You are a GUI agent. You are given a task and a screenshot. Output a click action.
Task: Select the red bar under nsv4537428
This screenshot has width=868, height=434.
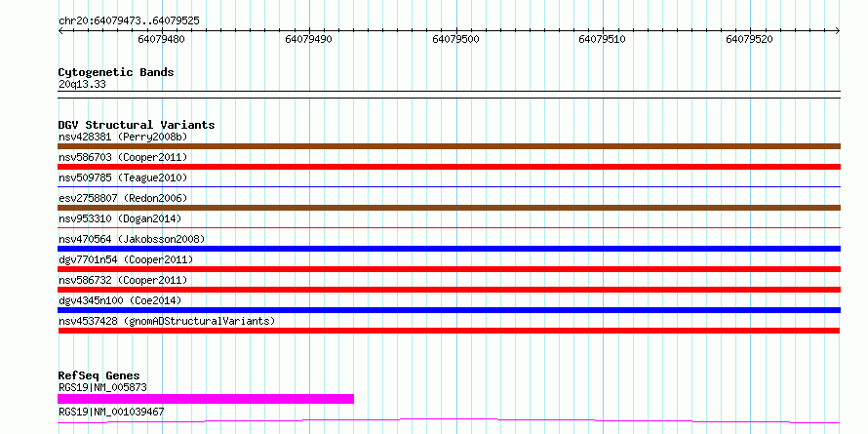tap(449, 331)
